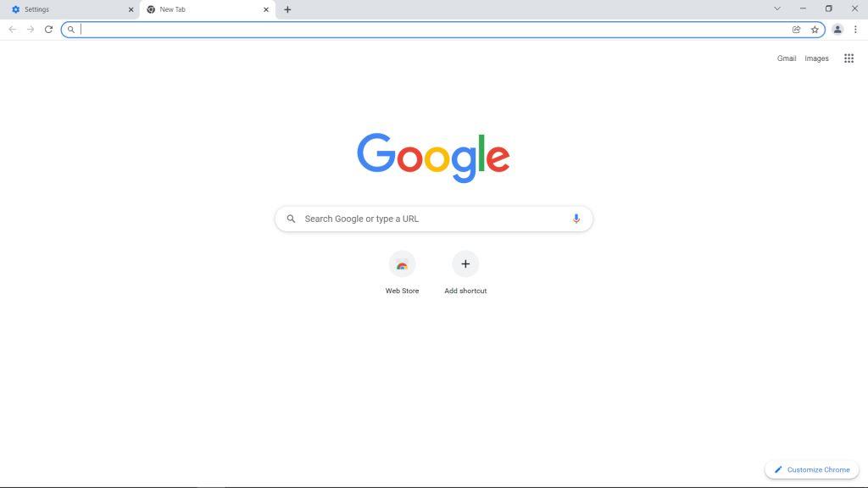This screenshot has height=488, width=868.
Task: Click the magnifier icon in the Google search box
Action: [x=291, y=219]
